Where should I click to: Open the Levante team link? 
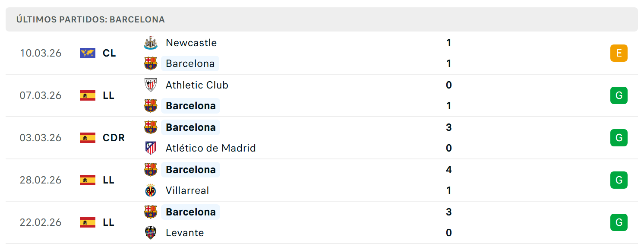click(185, 233)
